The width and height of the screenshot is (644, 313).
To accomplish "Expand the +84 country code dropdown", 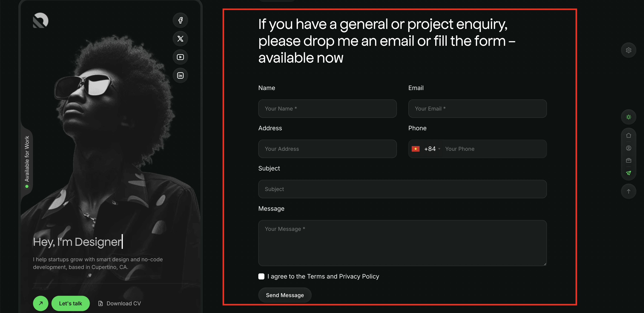I will 432,149.
